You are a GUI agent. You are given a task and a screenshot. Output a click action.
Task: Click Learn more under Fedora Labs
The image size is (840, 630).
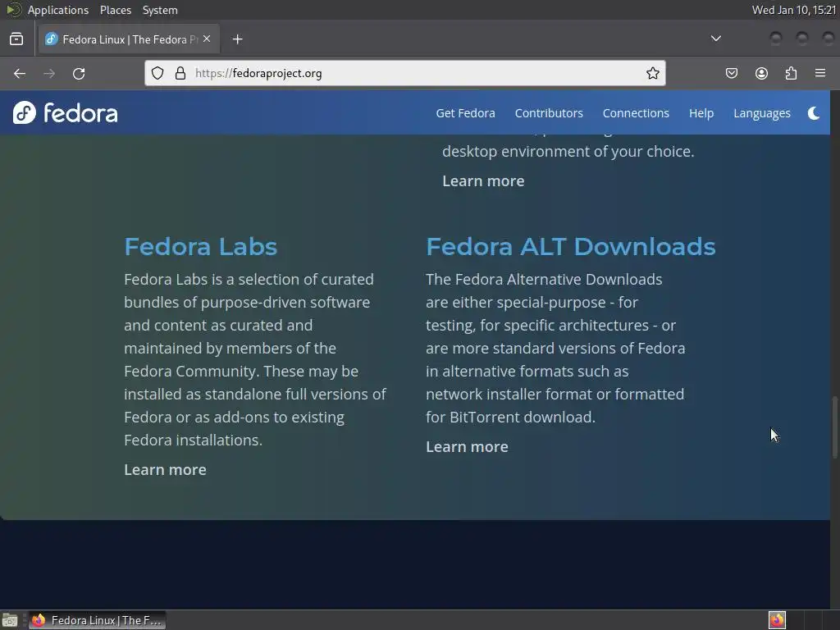click(165, 470)
